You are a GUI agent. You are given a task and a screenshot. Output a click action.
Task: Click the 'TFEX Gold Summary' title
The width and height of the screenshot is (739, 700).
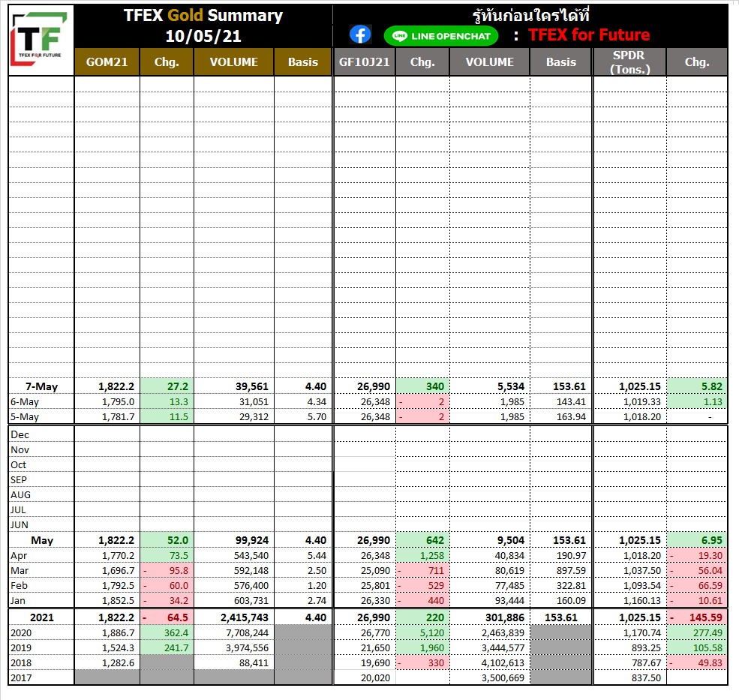(203, 15)
